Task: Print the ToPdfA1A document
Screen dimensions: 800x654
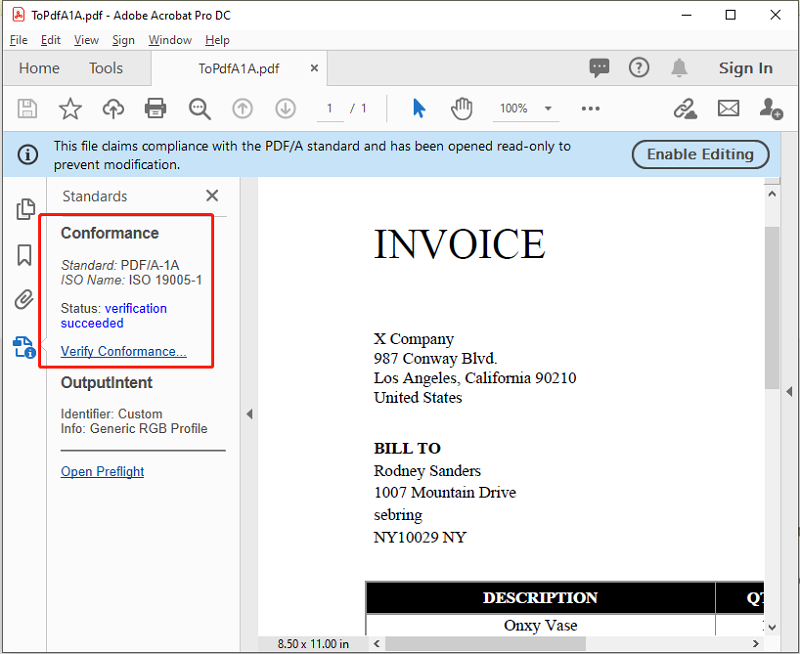Action: coord(155,108)
